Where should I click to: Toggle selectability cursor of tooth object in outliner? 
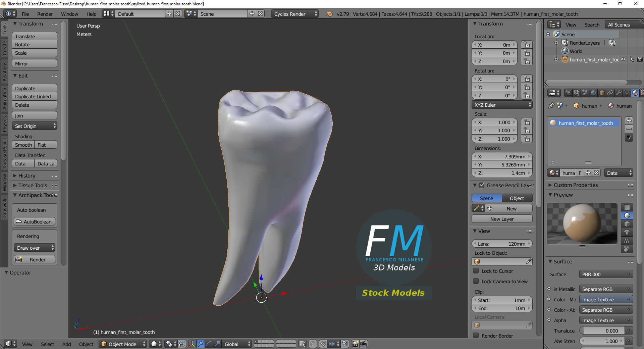[x=632, y=59]
